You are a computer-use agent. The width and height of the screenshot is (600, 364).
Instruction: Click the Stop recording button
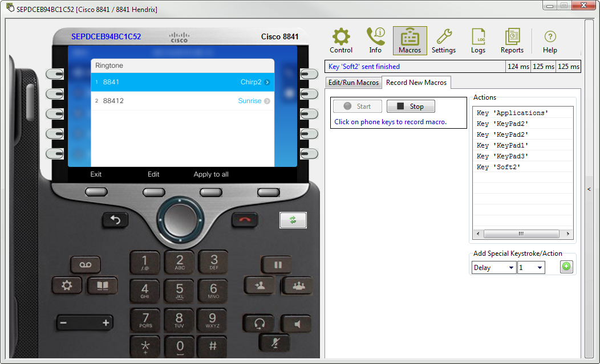click(411, 107)
